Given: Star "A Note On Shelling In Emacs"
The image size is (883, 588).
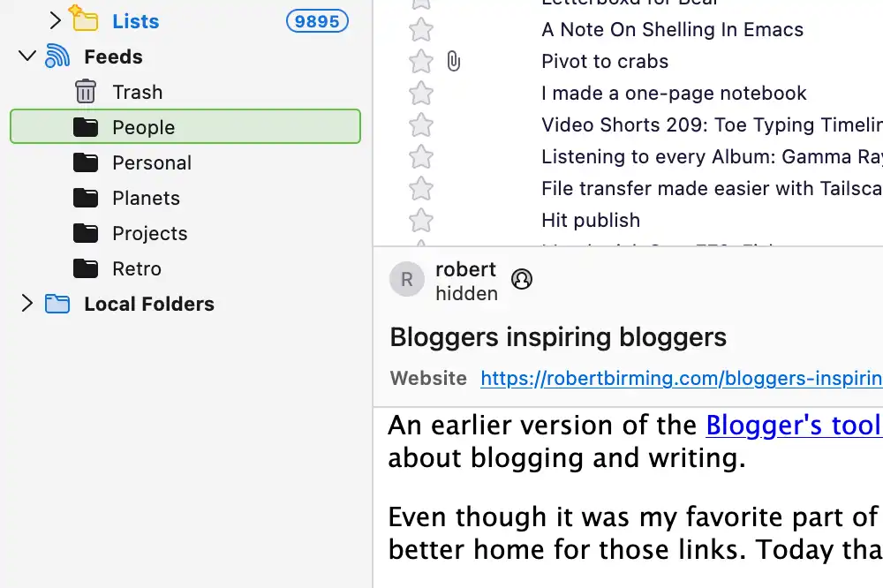Looking at the screenshot, I should [422, 30].
